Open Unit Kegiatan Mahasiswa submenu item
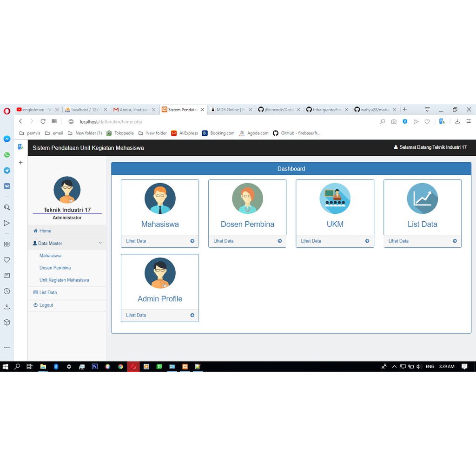476x476 pixels. (64, 280)
